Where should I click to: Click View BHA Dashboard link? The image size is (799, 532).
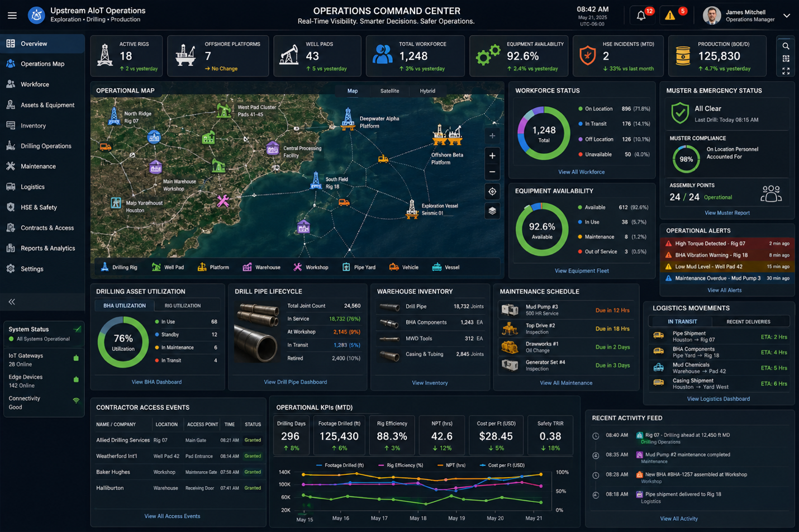pos(156,382)
